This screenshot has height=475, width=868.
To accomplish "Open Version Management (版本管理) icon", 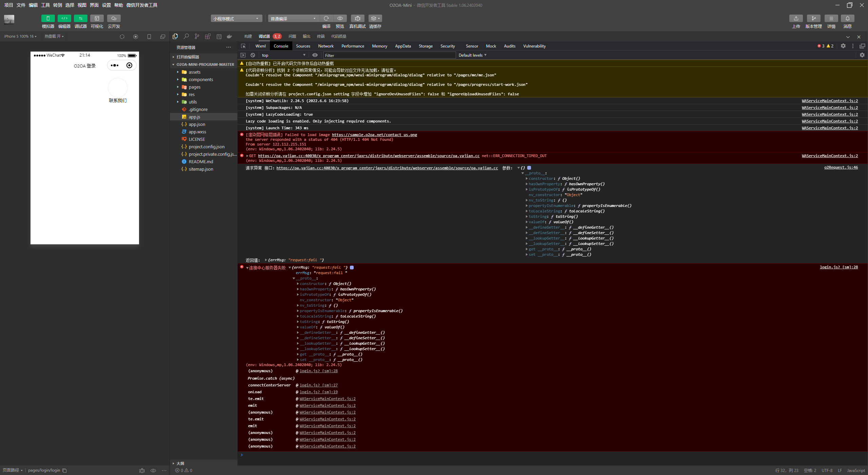I will (813, 18).
